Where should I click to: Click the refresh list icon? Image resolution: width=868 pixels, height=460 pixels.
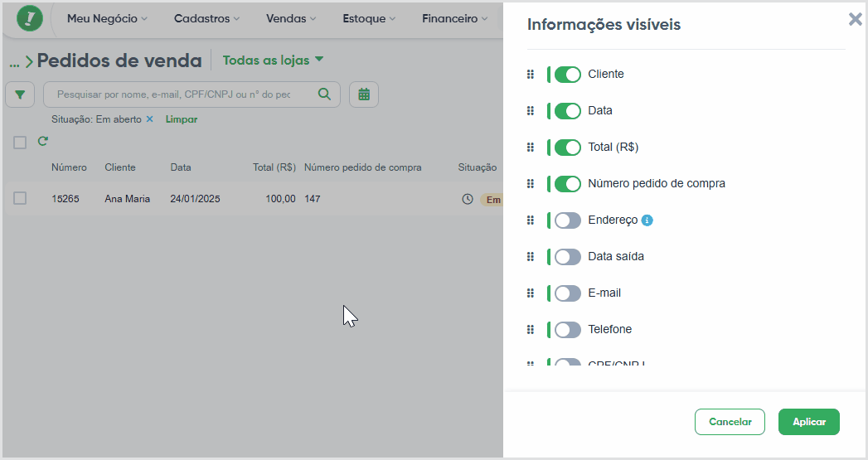pos(42,142)
